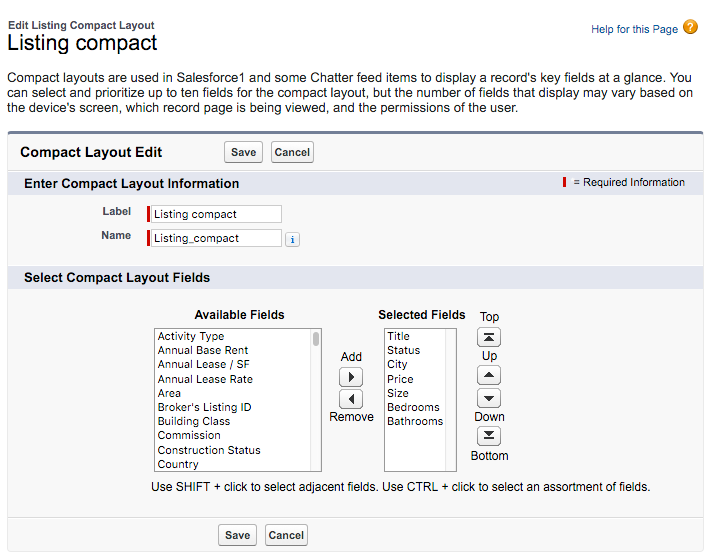Move selected field Down one position
Image resolution: width=713 pixels, height=560 pixels.
click(x=489, y=398)
